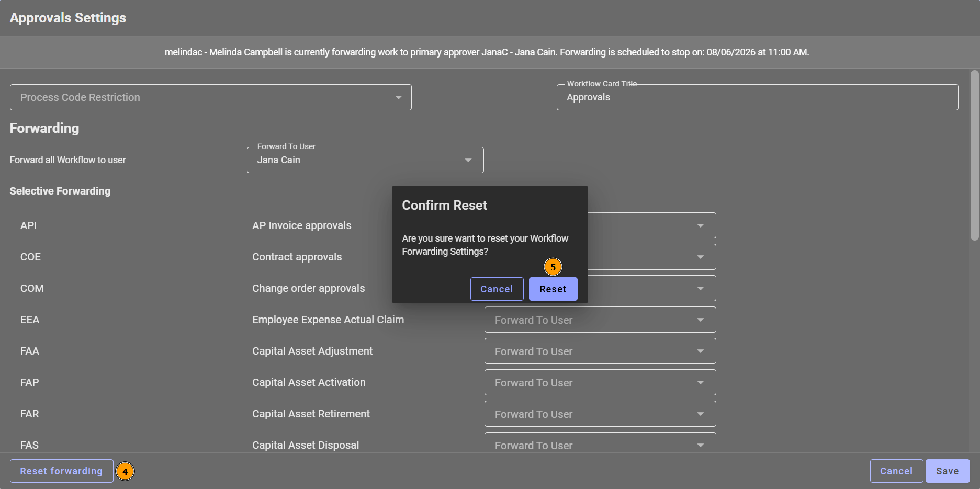Cancel the Confirm Reset dialog
Viewport: 980px width, 489px height.
pos(497,289)
